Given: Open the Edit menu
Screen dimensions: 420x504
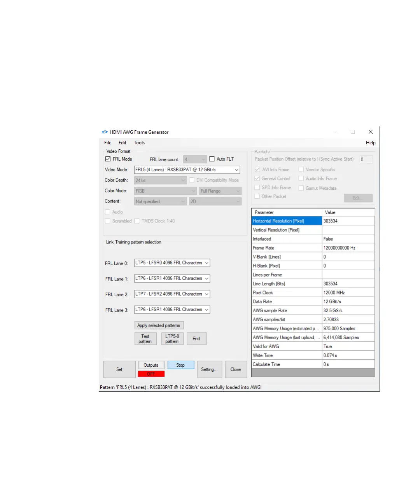Looking at the screenshot, I should pyautogui.click(x=122, y=143).
